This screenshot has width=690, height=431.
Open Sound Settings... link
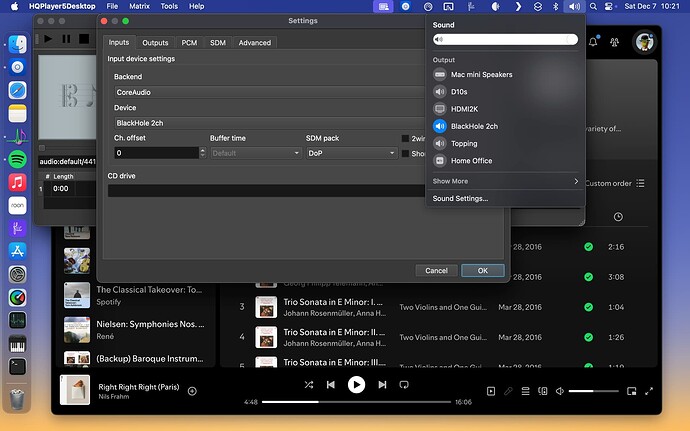pyautogui.click(x=460, y=199)
